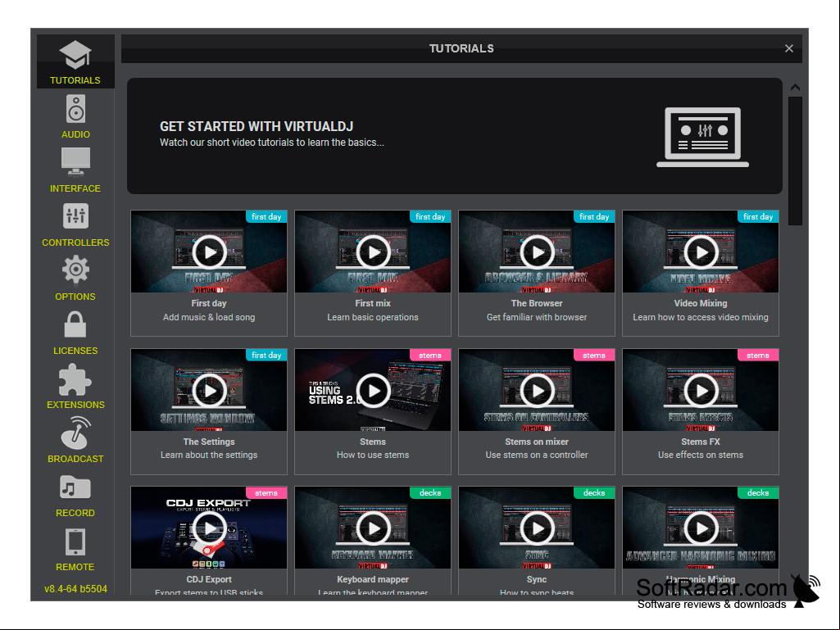The height and width of the screenshot is (630, 840).
Task: Open Licenses padlock icon
Action: click(75, 324)
